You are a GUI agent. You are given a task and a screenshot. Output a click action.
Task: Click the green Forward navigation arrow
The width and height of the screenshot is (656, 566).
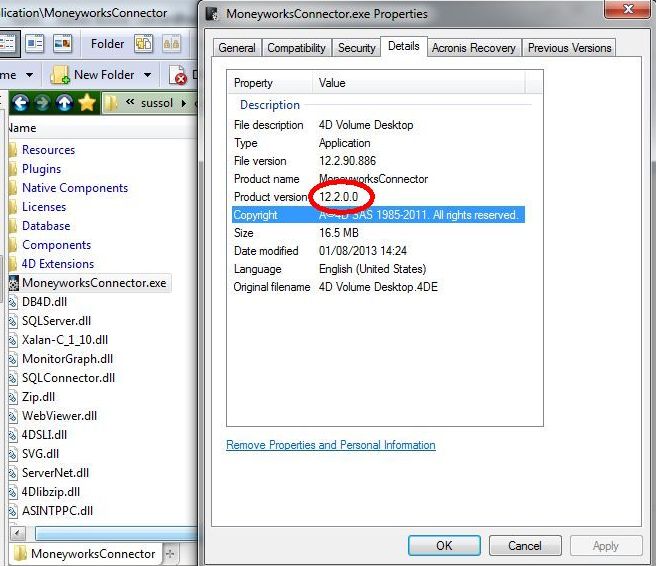(x=42, y=103)
